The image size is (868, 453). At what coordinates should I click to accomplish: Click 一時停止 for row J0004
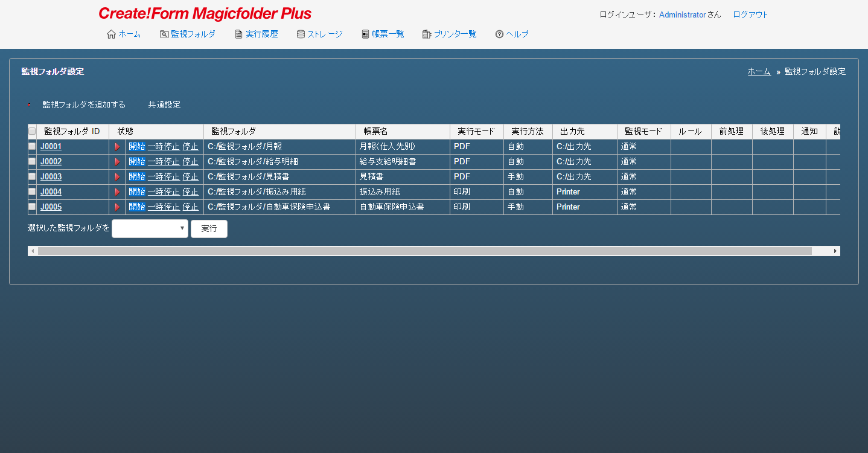(164, 192)
